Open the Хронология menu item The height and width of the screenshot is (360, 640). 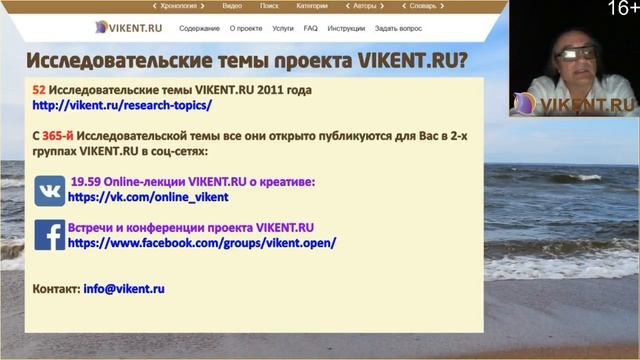(178, 6)
